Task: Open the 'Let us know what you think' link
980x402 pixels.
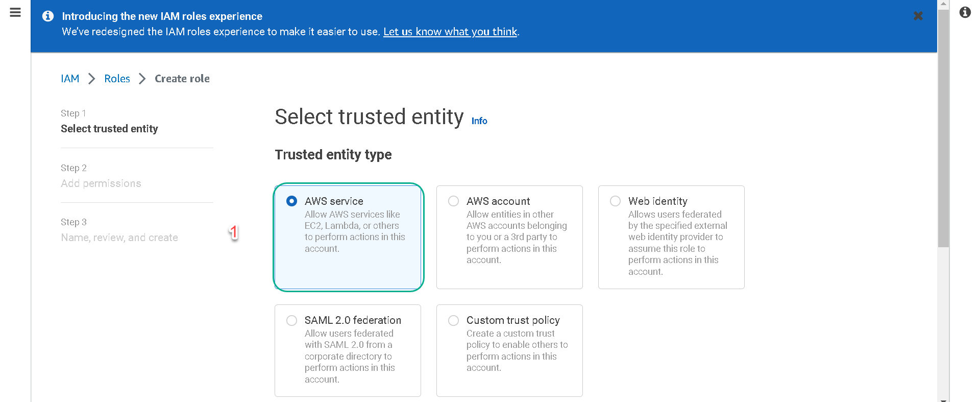Action: point(450,32)
